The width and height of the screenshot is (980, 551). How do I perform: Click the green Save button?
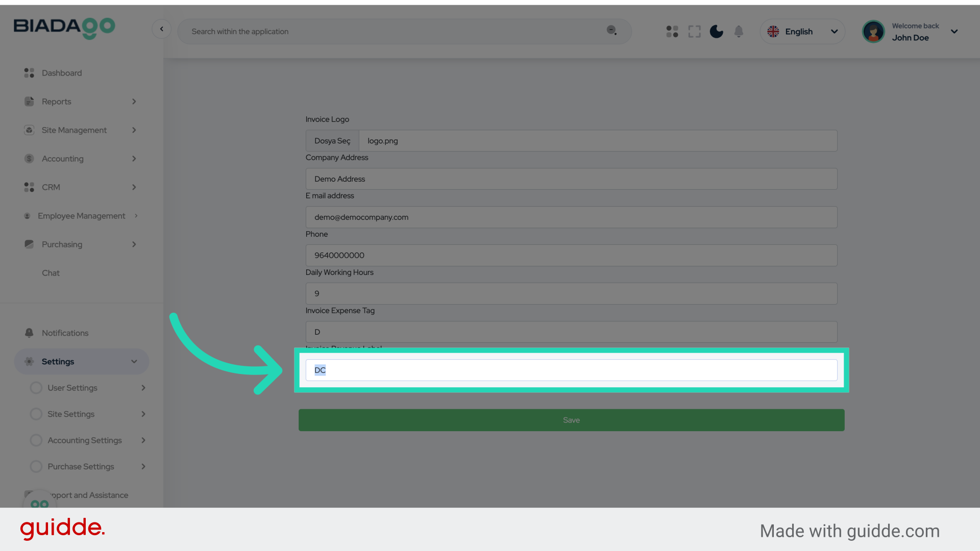click(571, 420)
